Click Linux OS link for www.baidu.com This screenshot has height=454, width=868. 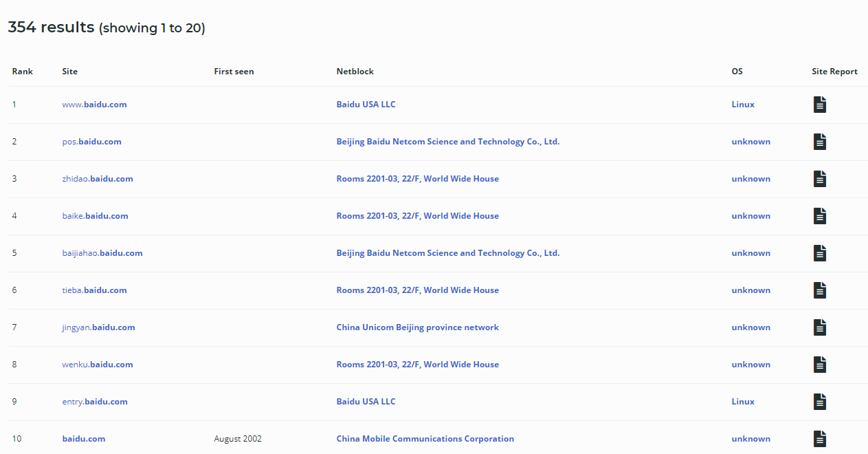(743, 105)
